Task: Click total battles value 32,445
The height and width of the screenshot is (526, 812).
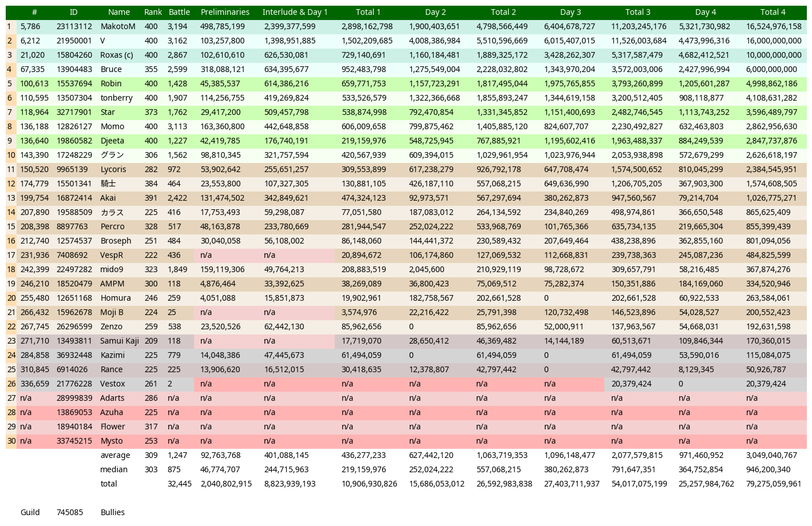Action: 180,484
